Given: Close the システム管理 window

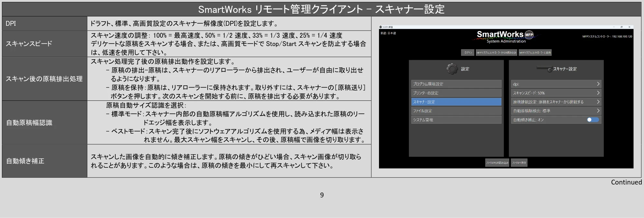Looking at the screenshot, I should click(x=630, y=27).
